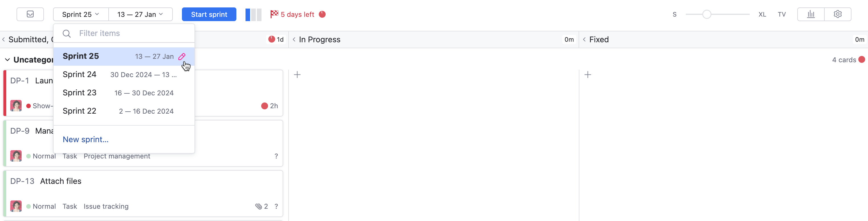Click the plus icon under In Progress

click(x=297, y=75)
